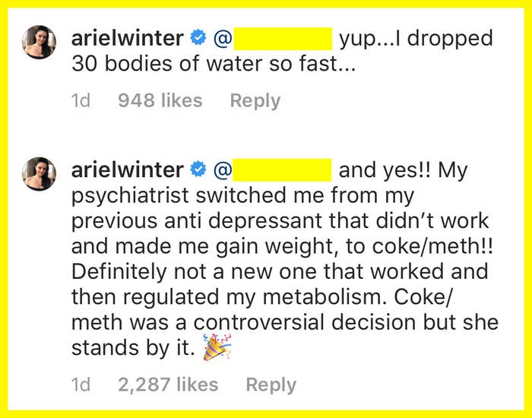
Task: Click arielwinter username in second comment
Action: (x=128, y=169)
